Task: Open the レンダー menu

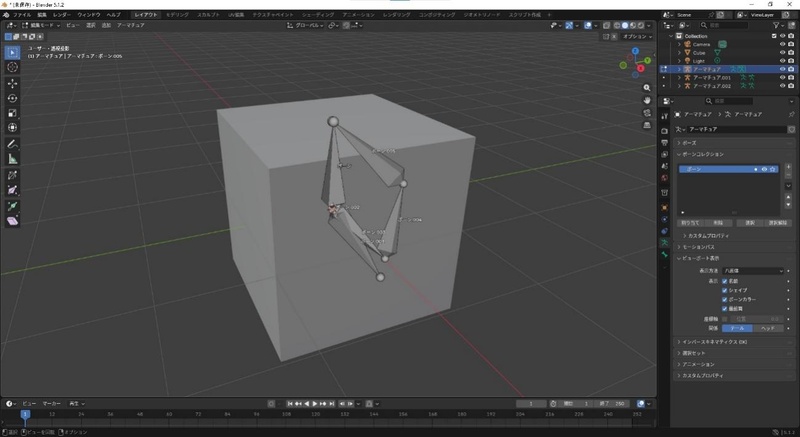Action: pyautogui.click(x=62, y=15)
